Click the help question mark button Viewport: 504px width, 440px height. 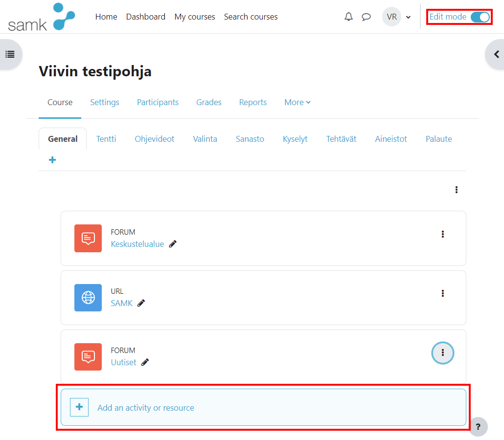coord(478,427)
